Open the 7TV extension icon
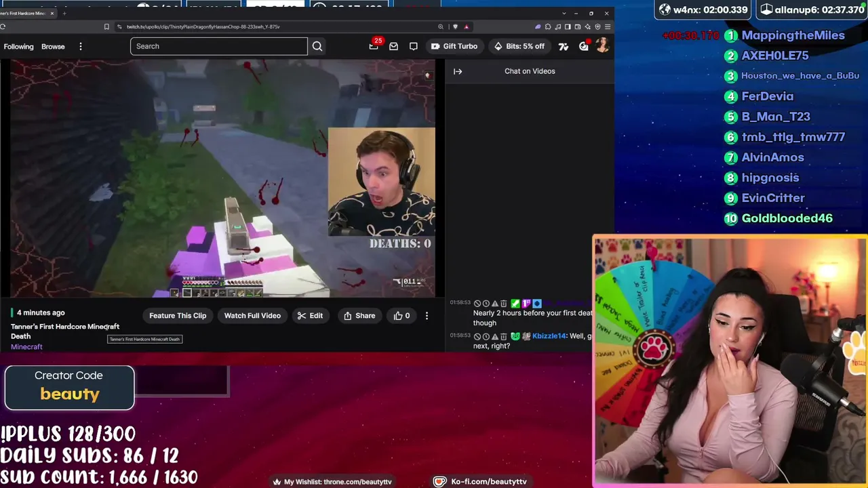 click(x=563, y=46)
